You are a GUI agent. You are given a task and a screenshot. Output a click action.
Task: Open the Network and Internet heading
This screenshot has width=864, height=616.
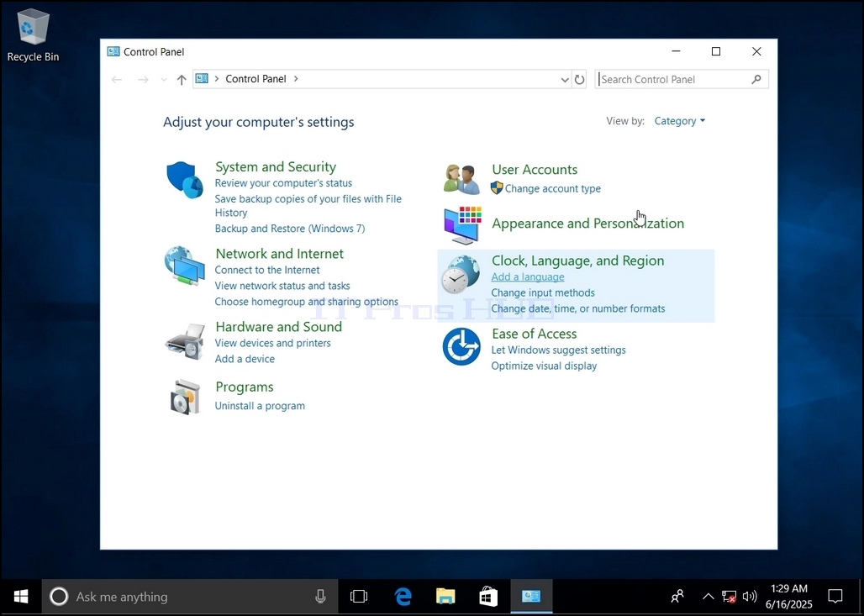(x=279, y=254)
